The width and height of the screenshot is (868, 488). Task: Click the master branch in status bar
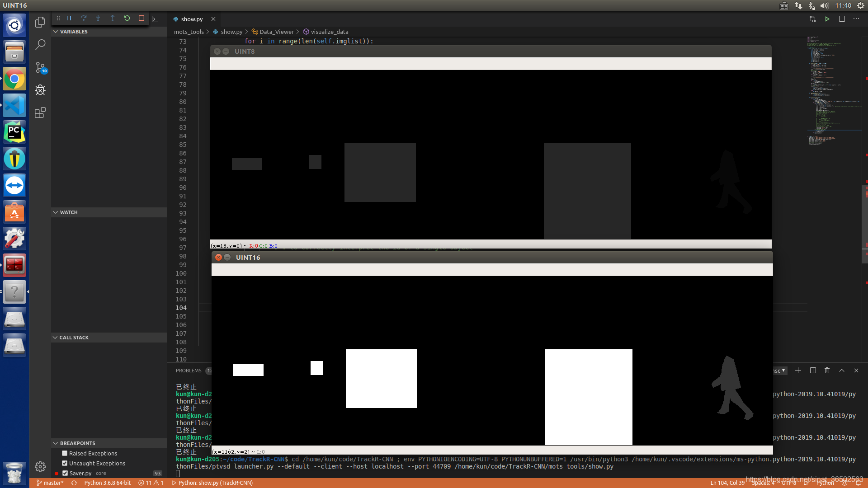pyautogui.click(x=50, y=483)
